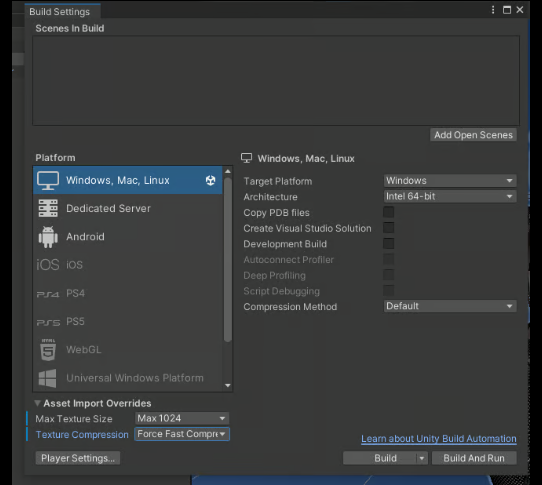Click the Max Texture Size label
542x485 pixels.
tap(74, 419)
